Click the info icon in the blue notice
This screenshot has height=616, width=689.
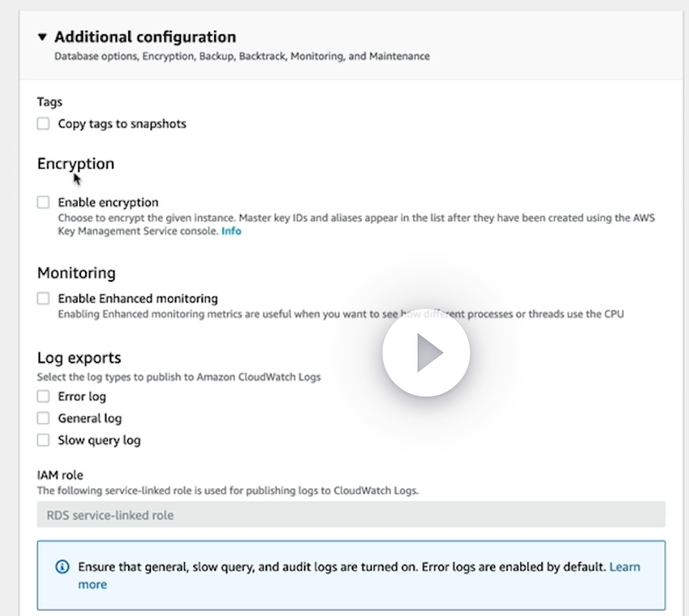pos(62,567)
